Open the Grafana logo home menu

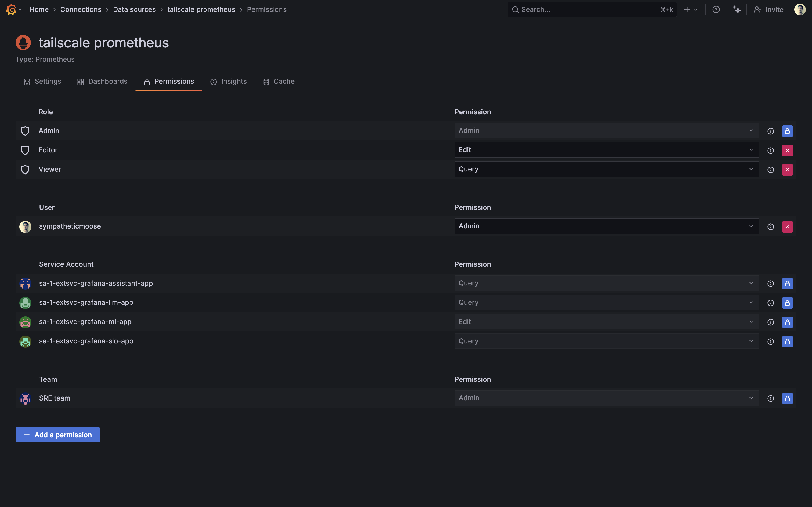click(x=11, y=9)
